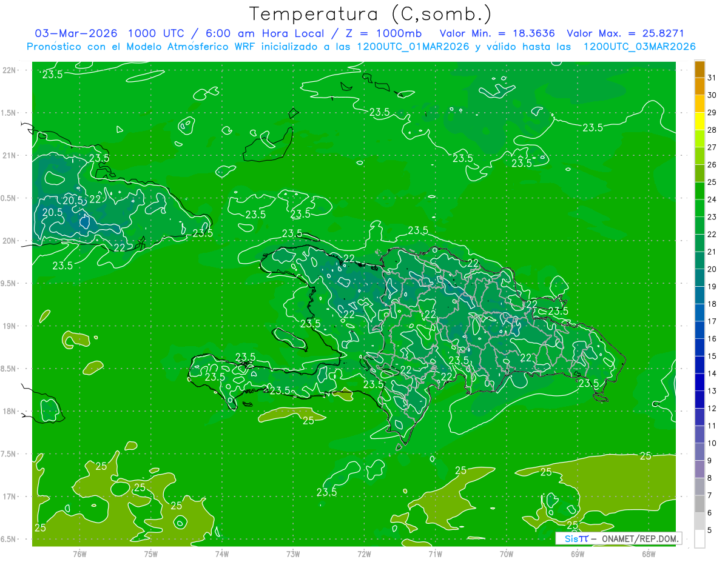Click color scale label 5
728x562 pixels.
709,530
